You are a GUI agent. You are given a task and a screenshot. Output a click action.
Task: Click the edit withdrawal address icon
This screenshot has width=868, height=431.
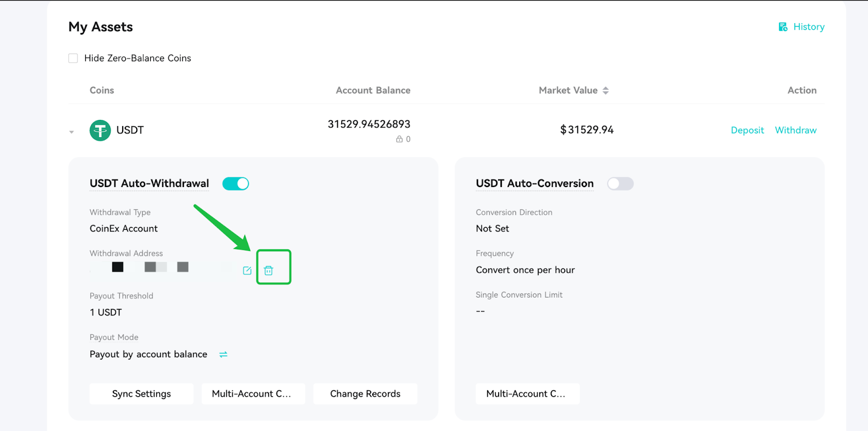point(247,271)
